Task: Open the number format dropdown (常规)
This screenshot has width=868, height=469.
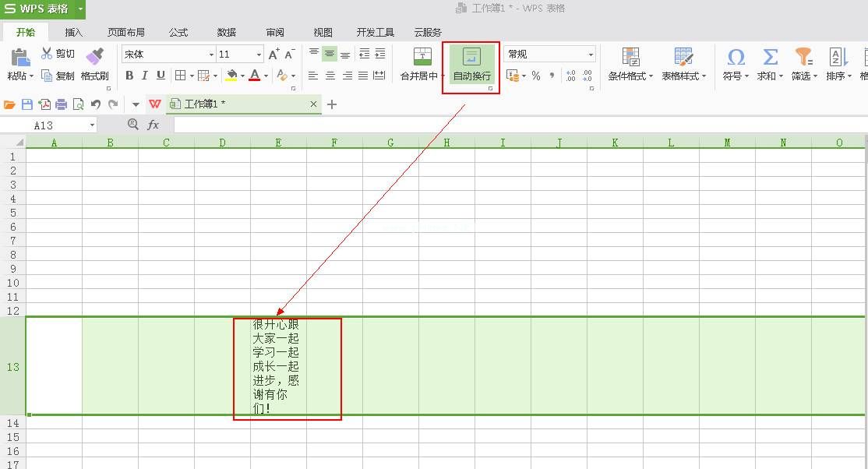Action: pos(591,55)
